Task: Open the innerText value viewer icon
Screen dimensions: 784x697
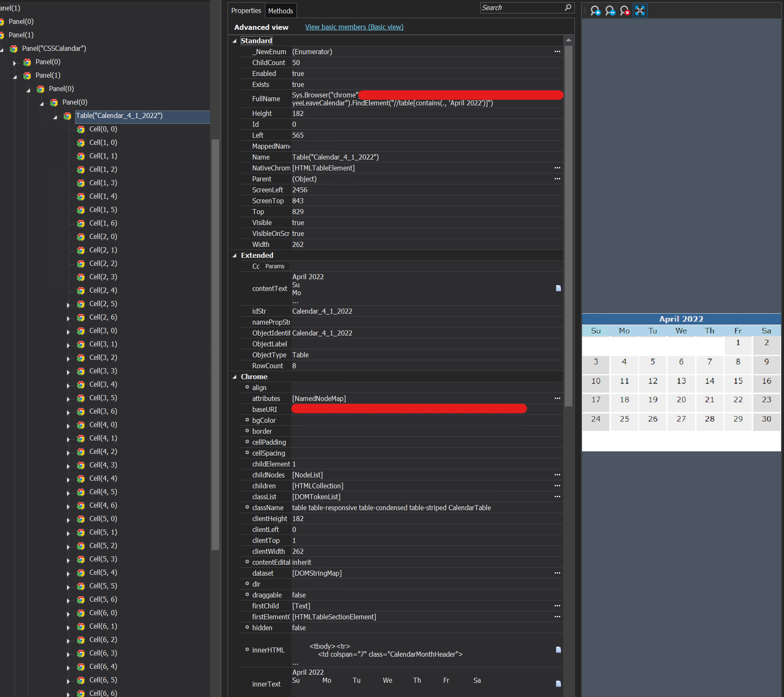Action: point(559,684)
